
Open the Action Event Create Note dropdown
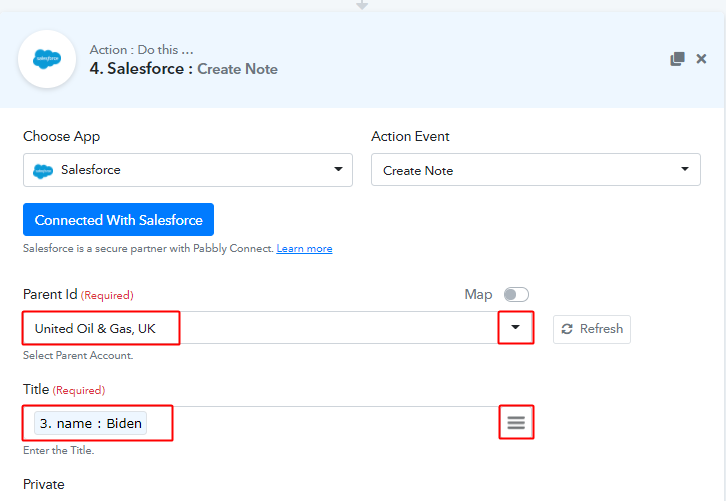536,170
